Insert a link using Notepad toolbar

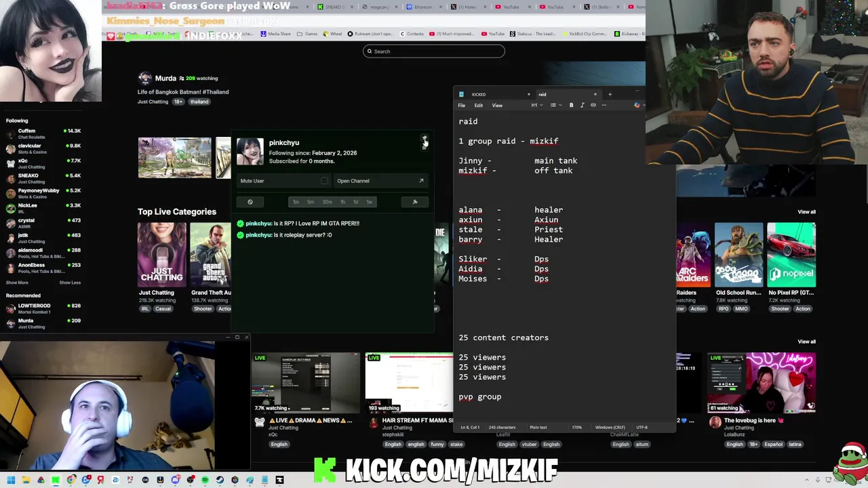[593, 105]
